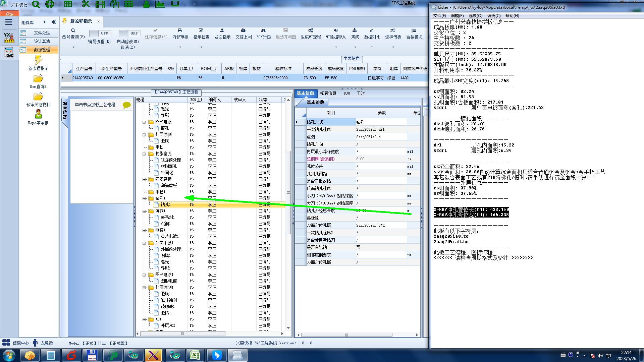The image size is (644, 362).
Task: Click the 文件处理 sidebar button
Action: click(x=42, y=33)
